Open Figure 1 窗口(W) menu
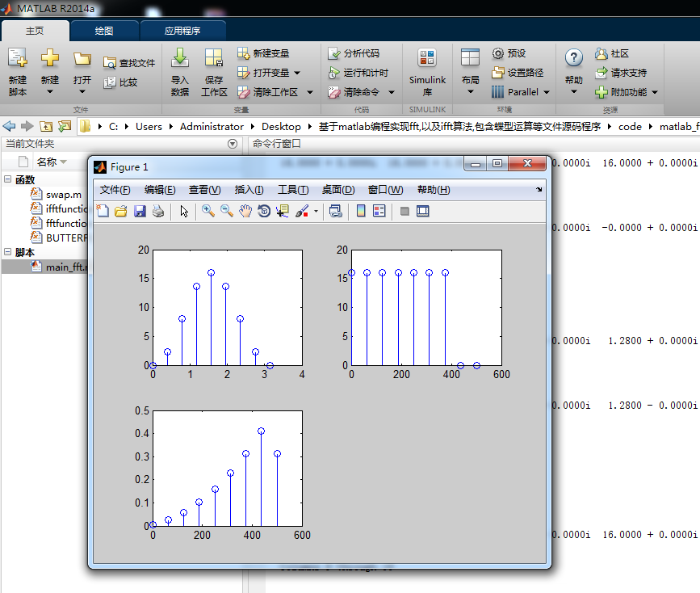 (386, 190)
